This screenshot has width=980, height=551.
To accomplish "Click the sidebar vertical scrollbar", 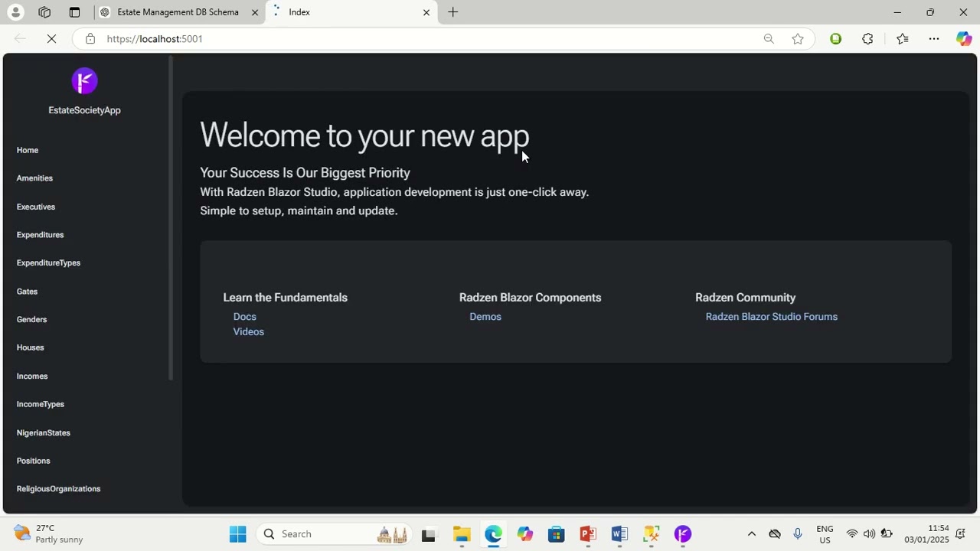I will [x=171, y=218].
